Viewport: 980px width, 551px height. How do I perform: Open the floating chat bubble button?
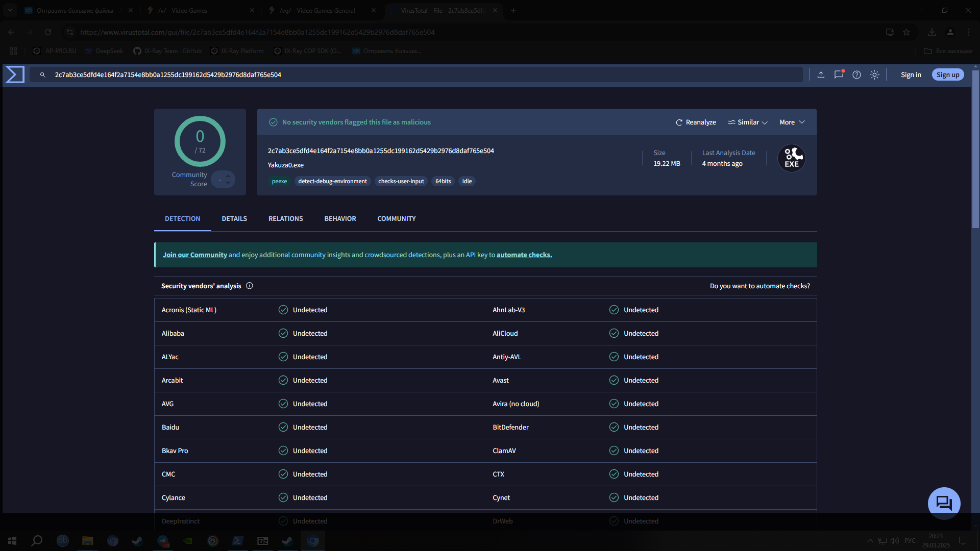pos(944,504)
